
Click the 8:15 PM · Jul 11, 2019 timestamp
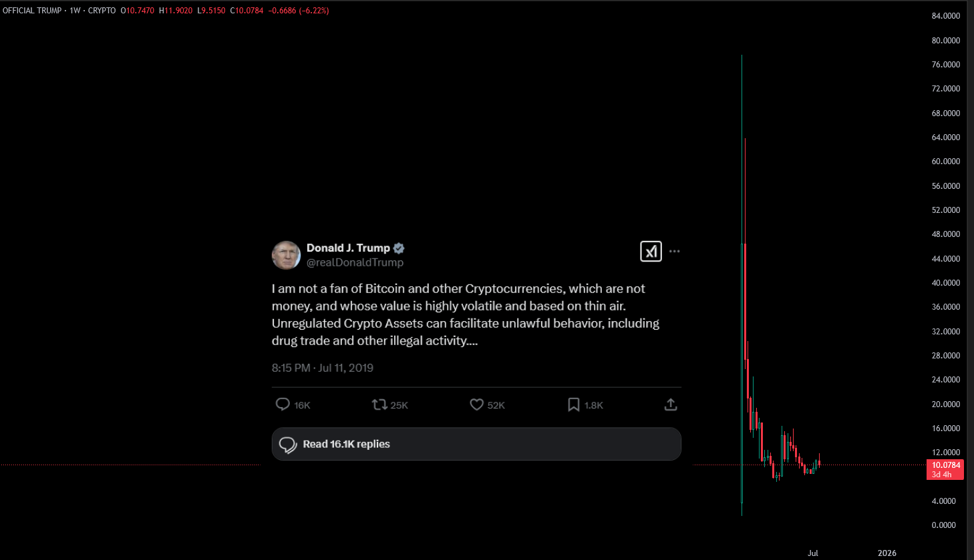click(x=323, y=368)
